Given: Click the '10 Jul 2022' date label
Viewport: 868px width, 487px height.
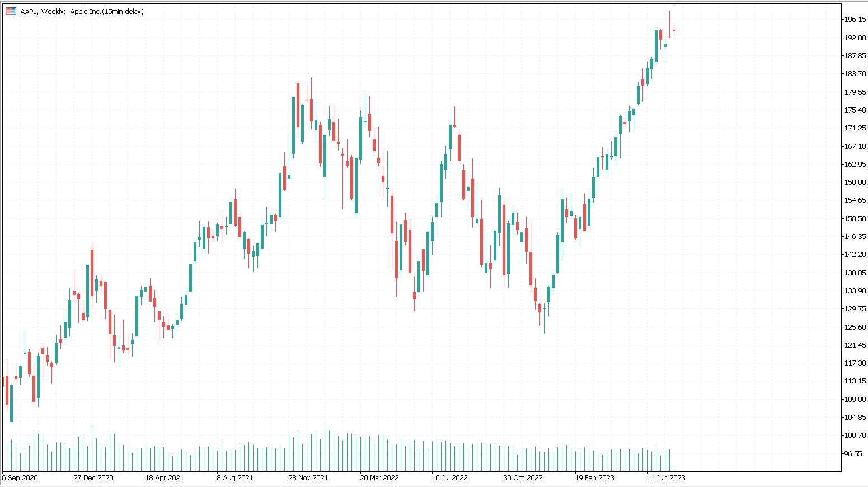Looking at the screenshot, I should [450, 478].
